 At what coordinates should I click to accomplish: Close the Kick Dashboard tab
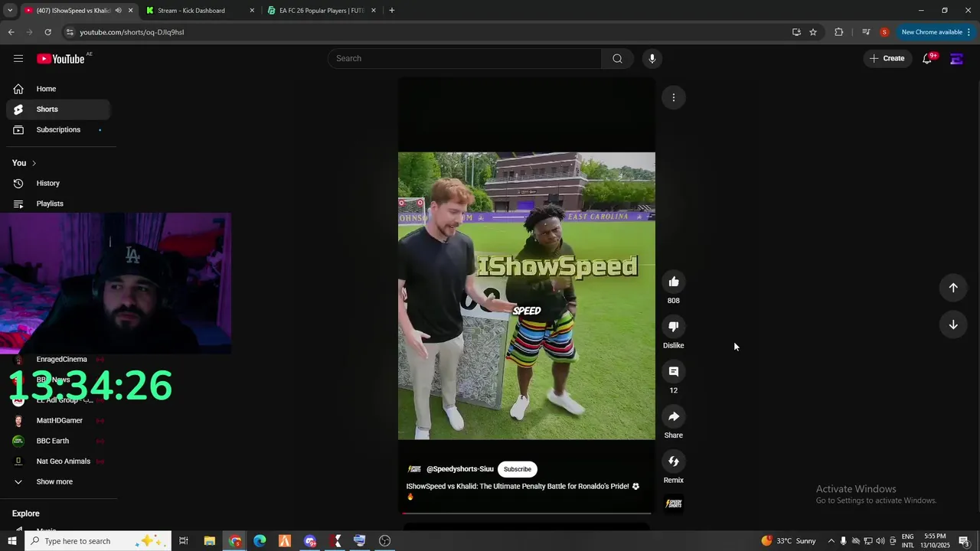click(252, 11)
